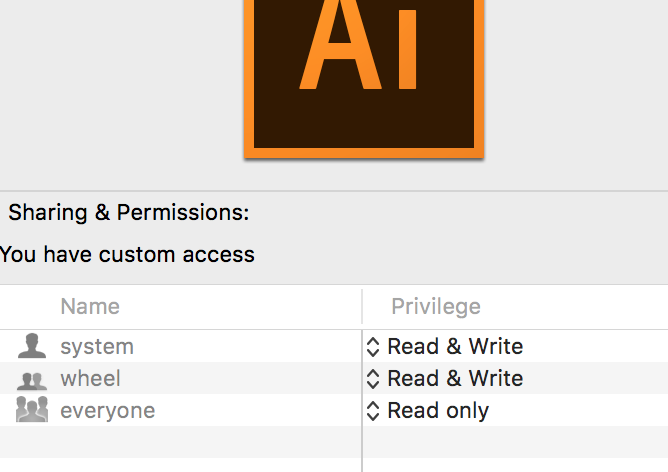Screen dimensions: 668x472
Task: Click the up-down arrows for system's privilege
Action: tap(373, 347)
